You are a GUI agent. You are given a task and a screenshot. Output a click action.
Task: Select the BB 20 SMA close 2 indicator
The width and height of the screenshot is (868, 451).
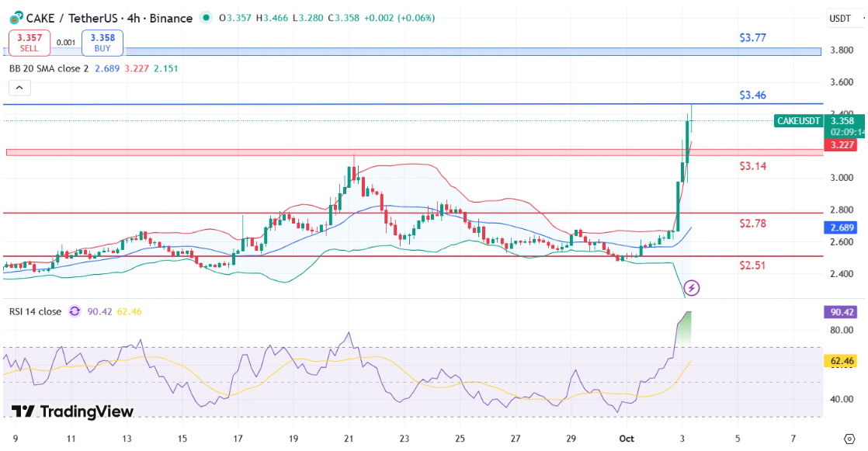pyautogui.click(x=49, y=68)
